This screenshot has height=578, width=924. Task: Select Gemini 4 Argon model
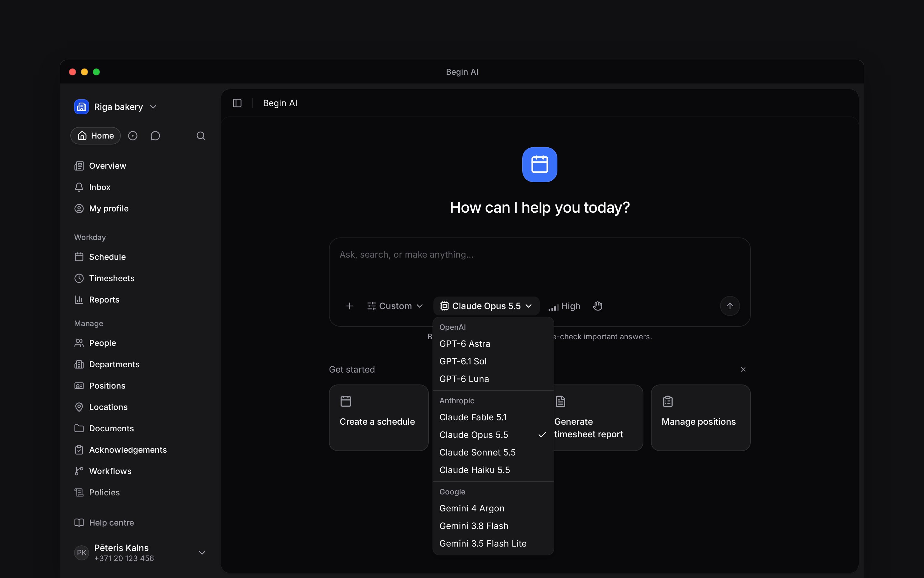tap(493, 509)
